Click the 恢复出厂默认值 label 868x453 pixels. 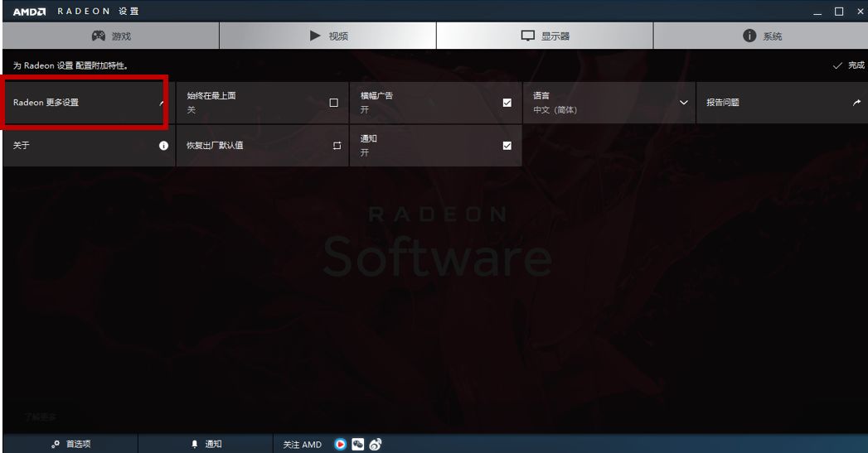215,146
